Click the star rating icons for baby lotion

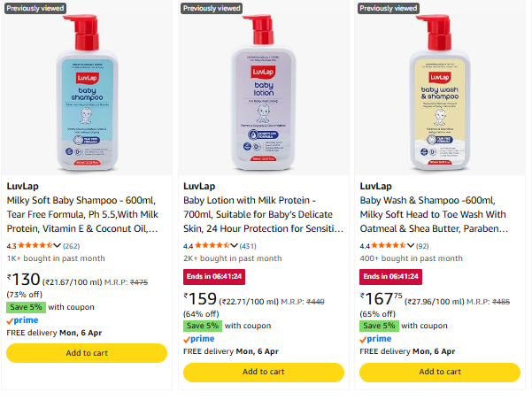point(212,245)
